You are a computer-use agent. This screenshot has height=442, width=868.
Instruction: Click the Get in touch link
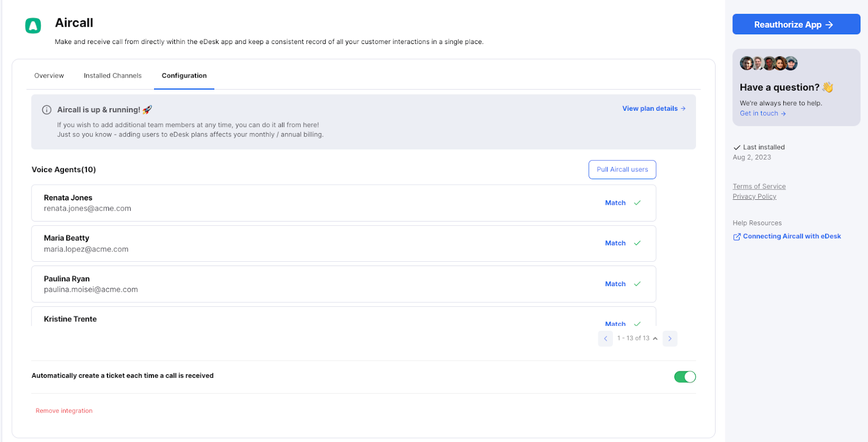click(x=763, y=113)
